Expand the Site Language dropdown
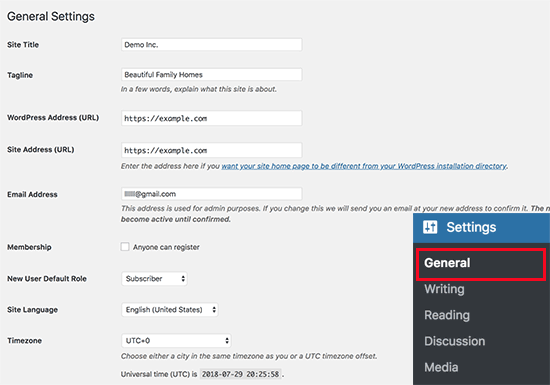Screen dimensions: 550x385 coord(170,310)
